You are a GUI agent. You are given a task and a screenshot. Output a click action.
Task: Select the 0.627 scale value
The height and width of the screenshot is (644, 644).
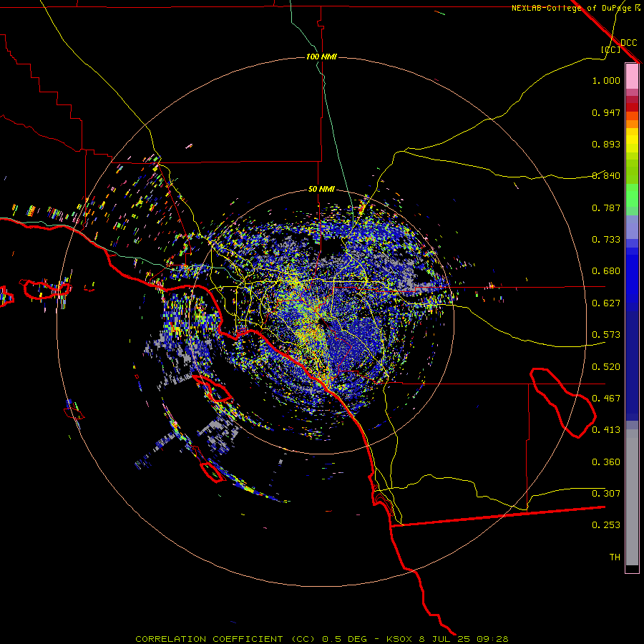pyautogui.click(x=606, y=303)
